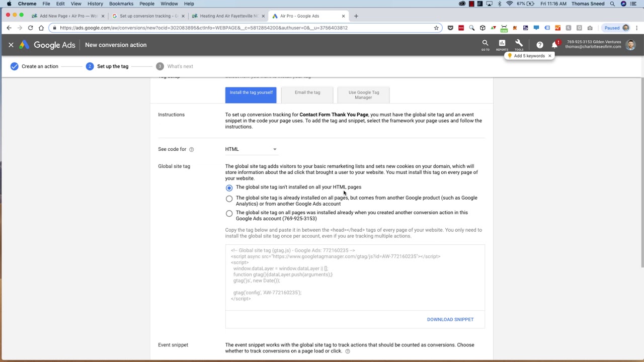Open Spotlight search in menu bar
The image size is (644, 362).
612,4
